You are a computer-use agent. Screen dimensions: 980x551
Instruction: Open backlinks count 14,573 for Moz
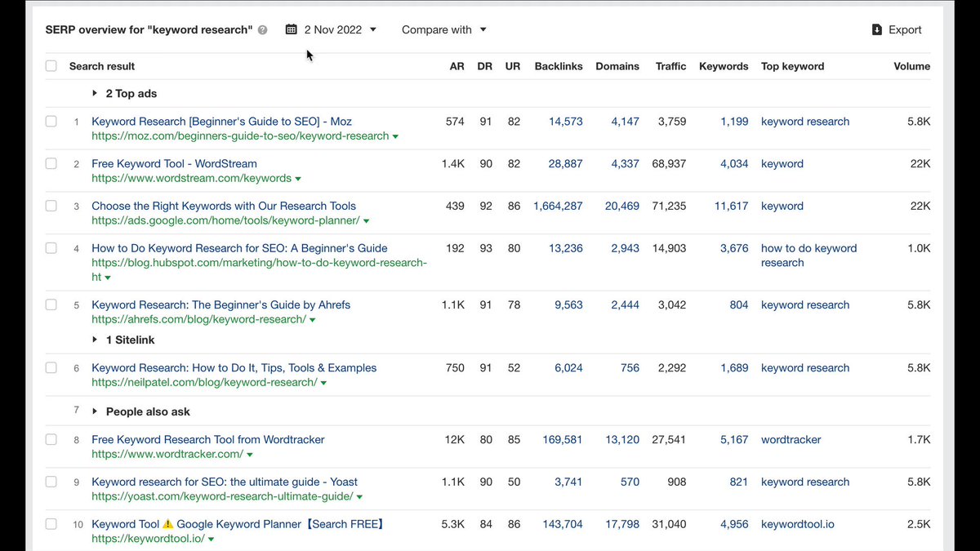(566, 122)
